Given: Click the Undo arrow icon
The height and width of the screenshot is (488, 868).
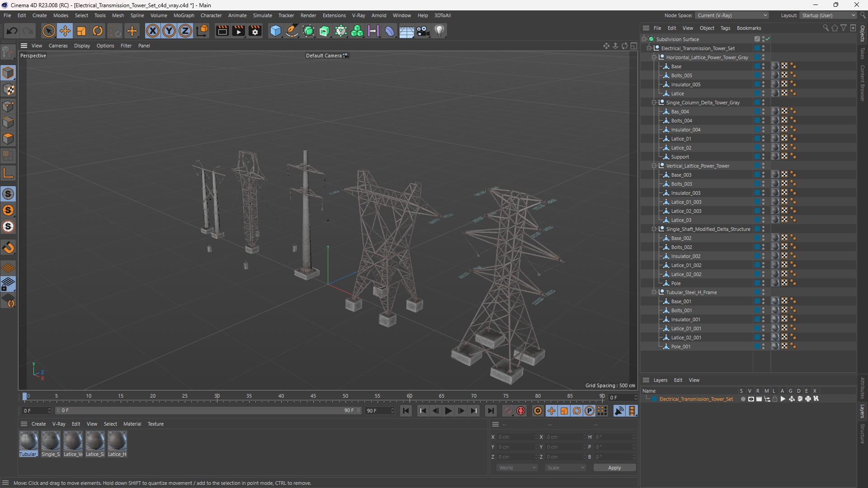Looking at the screenshot, I should click(x=12, y=31).
